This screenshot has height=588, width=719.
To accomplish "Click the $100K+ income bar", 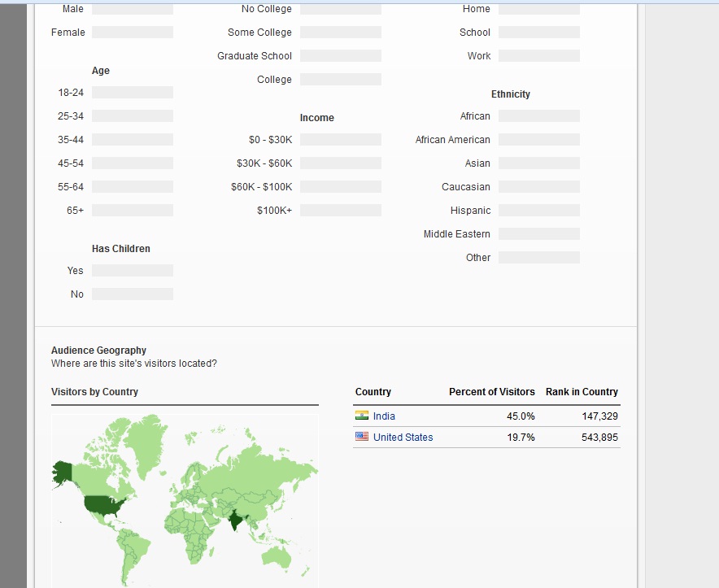I will (341, 211).
